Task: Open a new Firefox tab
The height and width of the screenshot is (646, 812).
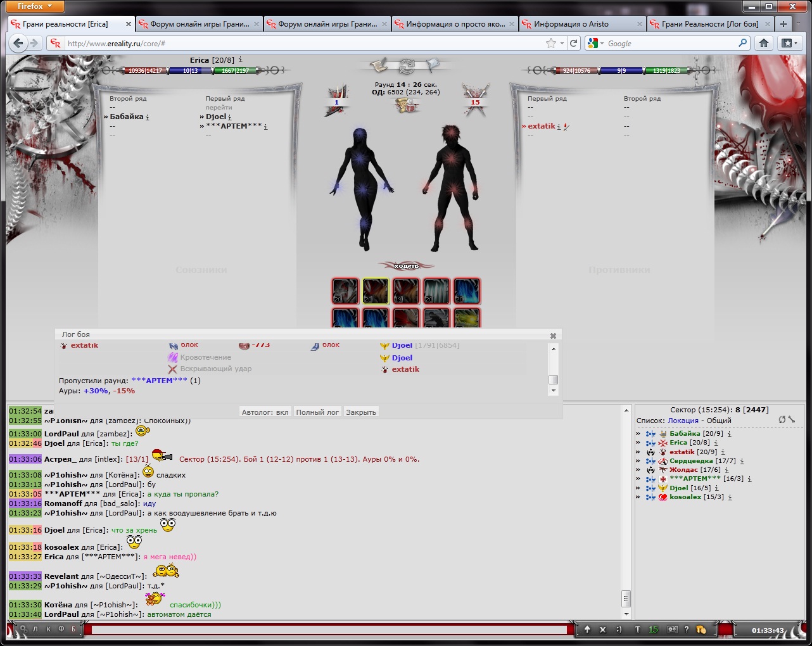Action: point(783,24)
